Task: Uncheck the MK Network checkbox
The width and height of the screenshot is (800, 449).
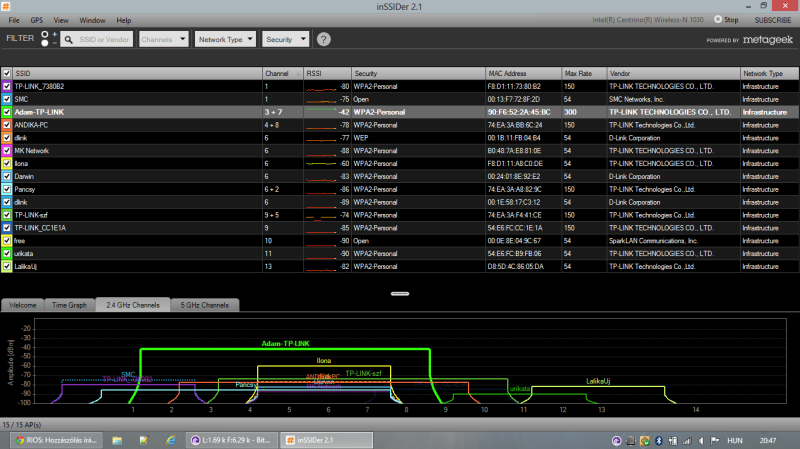Action: pyautogui.click(x=7, y=151)
